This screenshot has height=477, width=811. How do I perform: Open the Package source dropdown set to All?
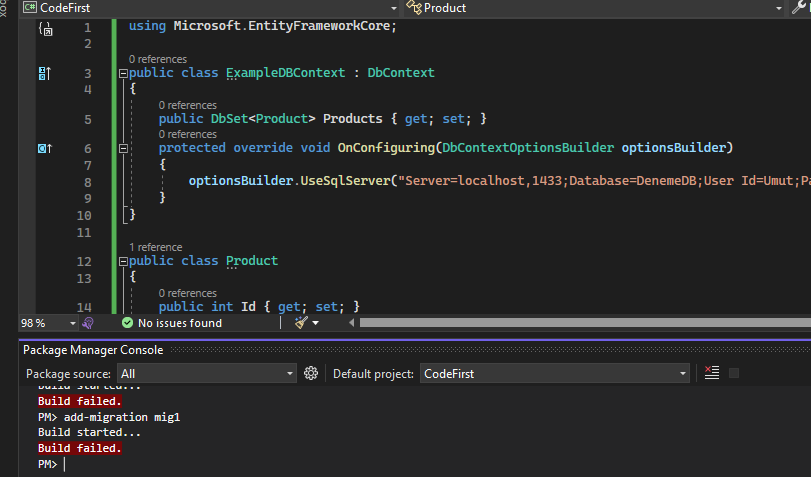(x=207, y=374)
